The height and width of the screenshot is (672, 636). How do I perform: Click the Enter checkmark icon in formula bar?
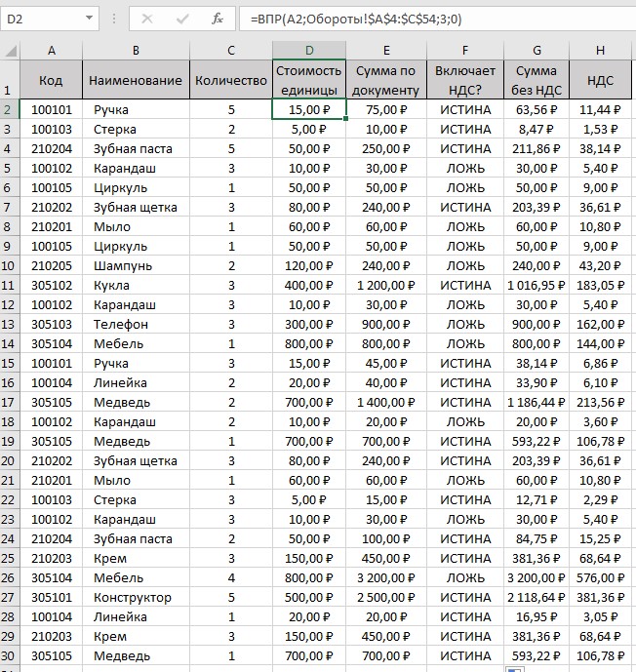coord(182,19)
